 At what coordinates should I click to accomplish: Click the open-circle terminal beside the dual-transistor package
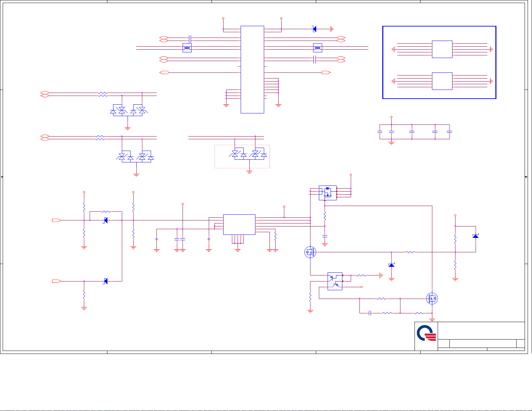361,287
